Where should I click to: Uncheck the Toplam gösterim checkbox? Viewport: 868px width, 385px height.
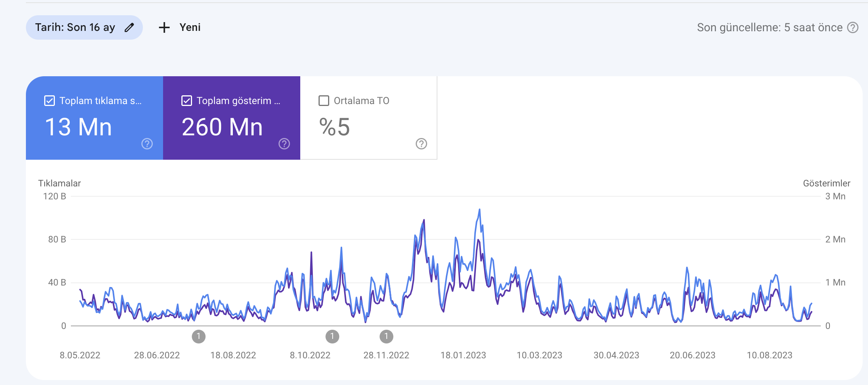[187, 101]
